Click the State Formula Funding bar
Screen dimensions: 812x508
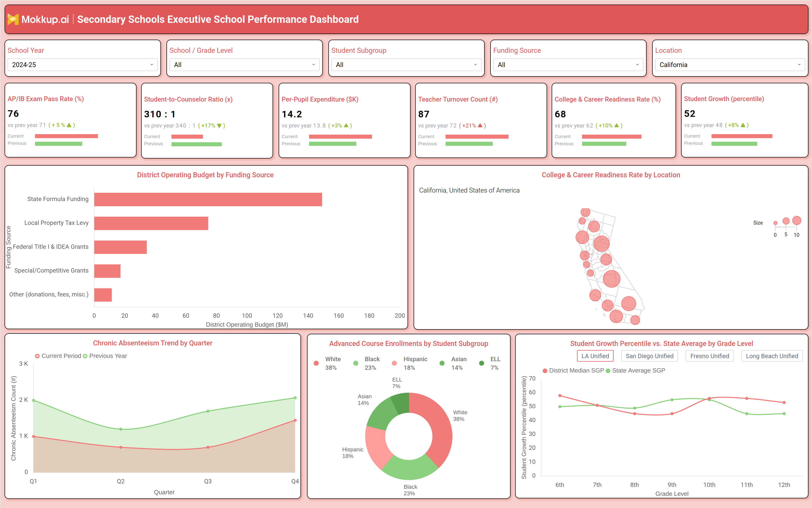tap(208, 200)
